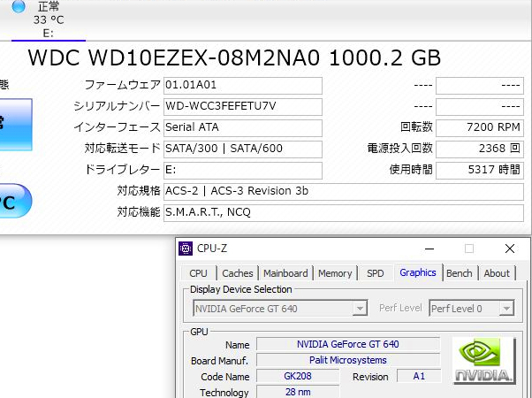532x398 pixels.
Task: Close the CPU-Z window
Action: (510, 249)
